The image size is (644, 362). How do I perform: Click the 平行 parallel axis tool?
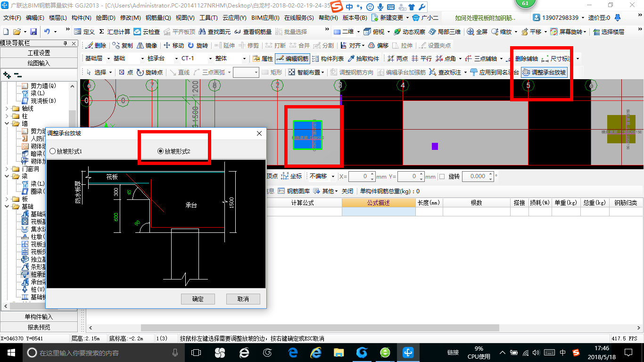[422, 59]
